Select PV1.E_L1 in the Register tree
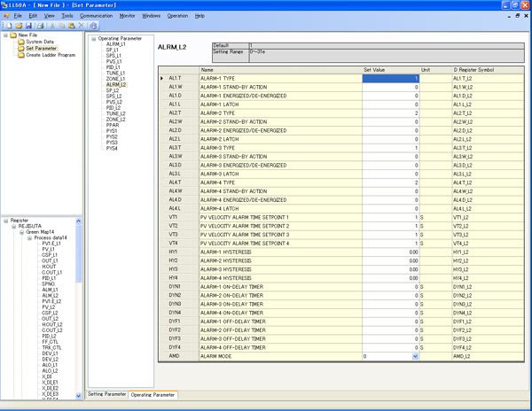Viewport: 532px width, 411px height. point(51,244)
